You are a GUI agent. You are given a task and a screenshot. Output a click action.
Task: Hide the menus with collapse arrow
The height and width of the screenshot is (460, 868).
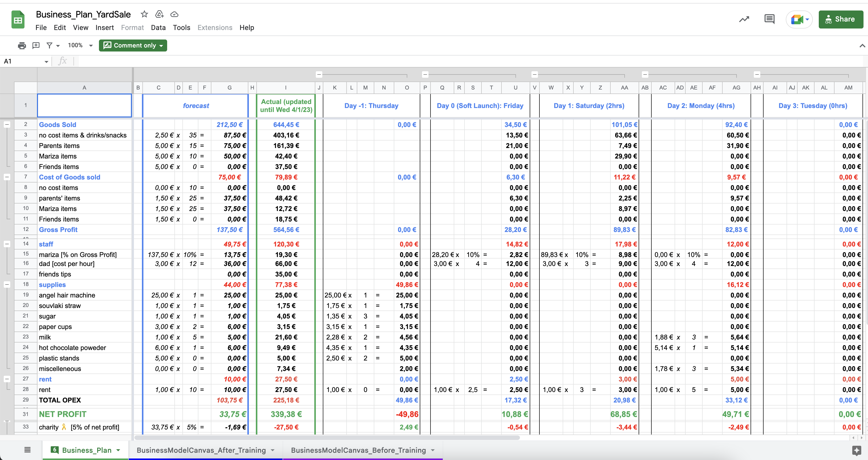click(x=862, y=45)
